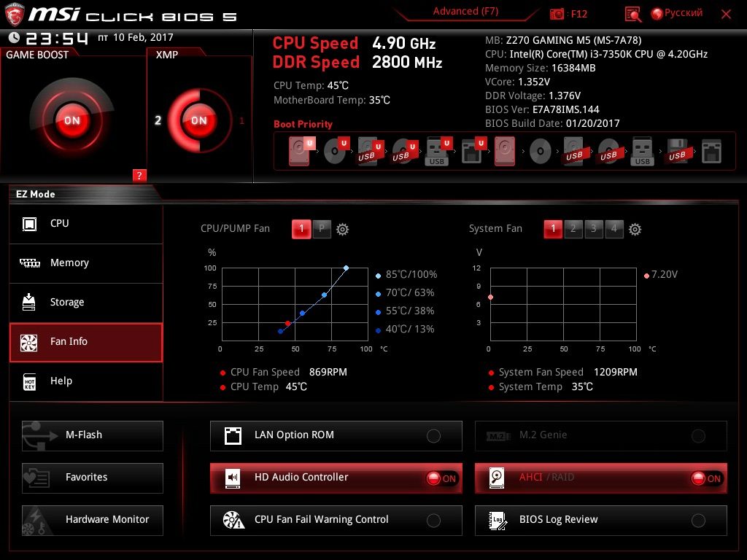Viewport: 747px width, 560px height.
Task: Open the red question mark Game Boost help
Action: (x=139, y=175)
